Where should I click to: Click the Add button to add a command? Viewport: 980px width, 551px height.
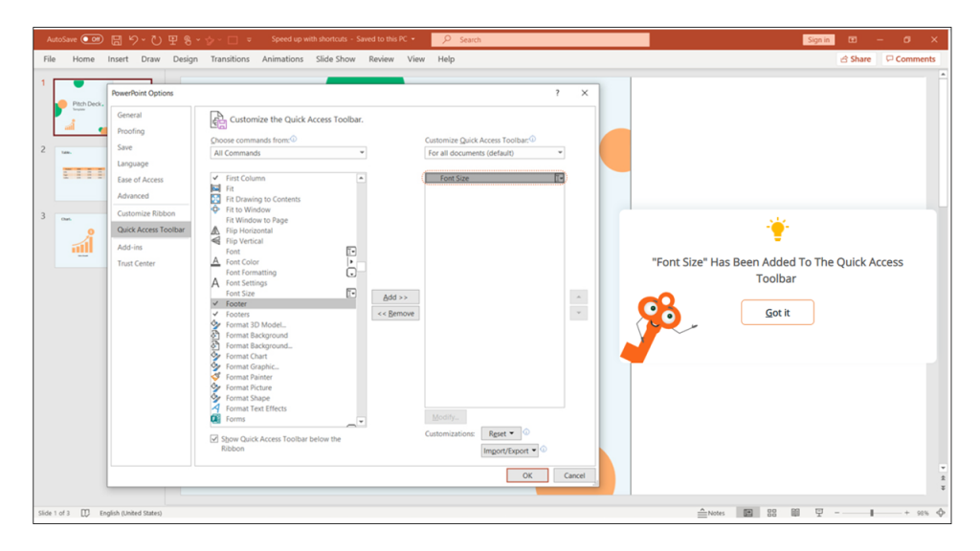pyautogui.click(x=394, y=297)
